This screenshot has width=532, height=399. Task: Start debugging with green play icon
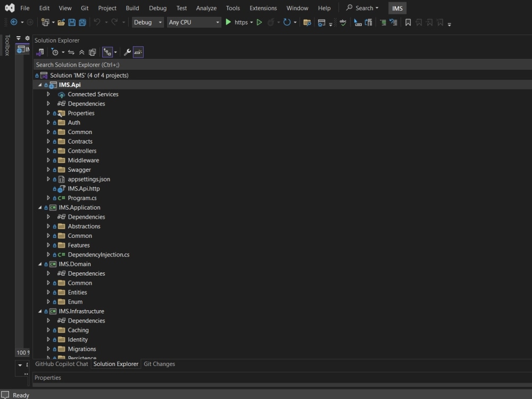point(228,22)
